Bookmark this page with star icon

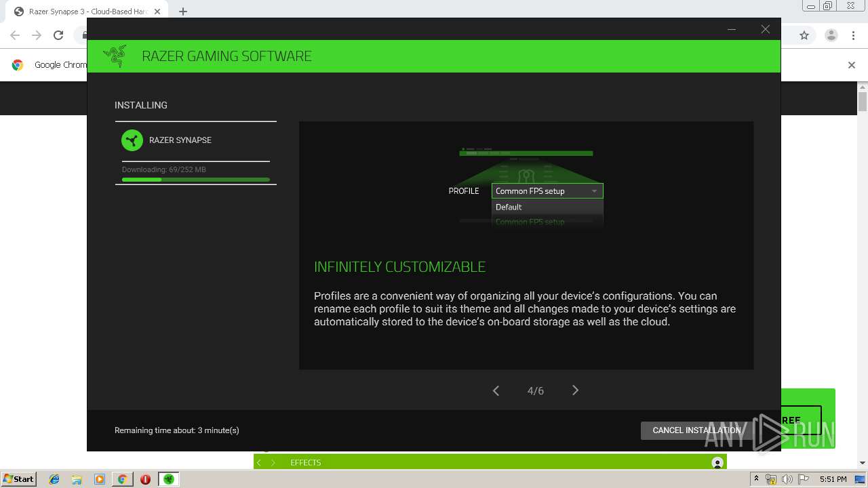pos(804,35)
